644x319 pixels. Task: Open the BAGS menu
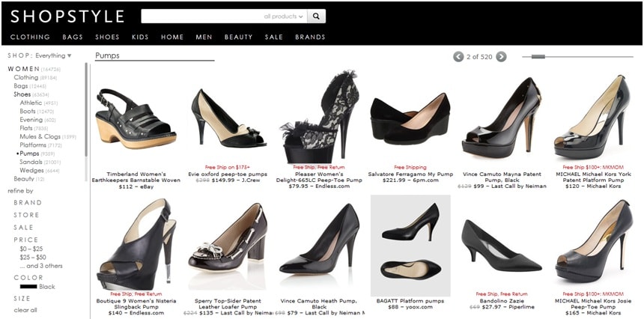73,37
